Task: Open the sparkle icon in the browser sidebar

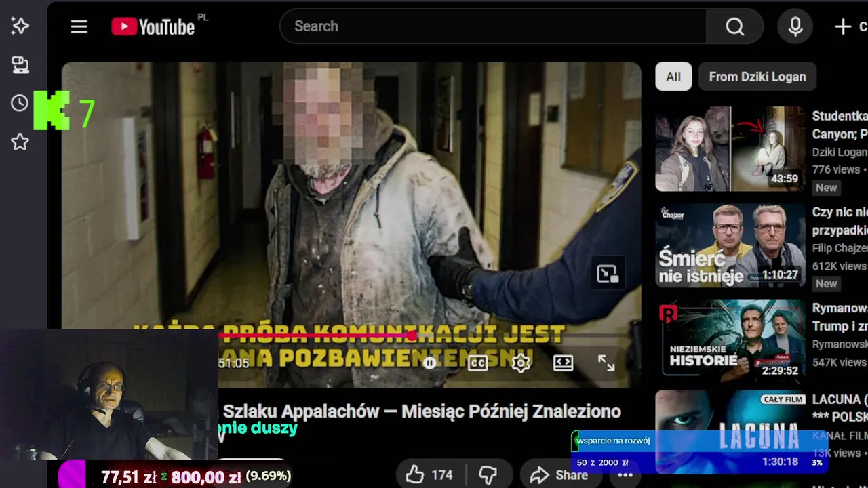Action: point(20,26)
